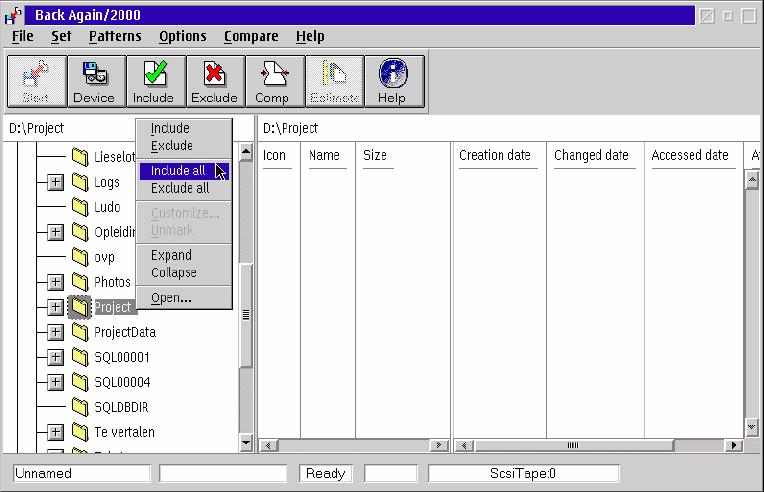The image size is (764, 492).
Task: Open the Help toolbar button with info globe
Action: (394, 81)
